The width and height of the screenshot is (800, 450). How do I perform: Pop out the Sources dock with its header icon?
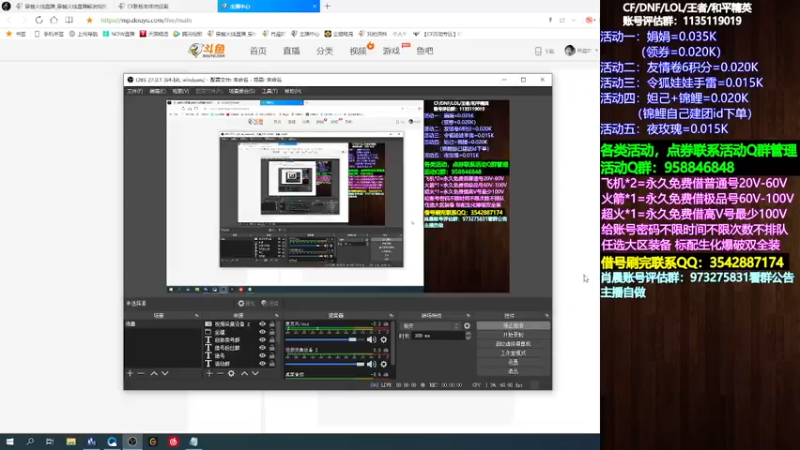click(x=277, y=315)
